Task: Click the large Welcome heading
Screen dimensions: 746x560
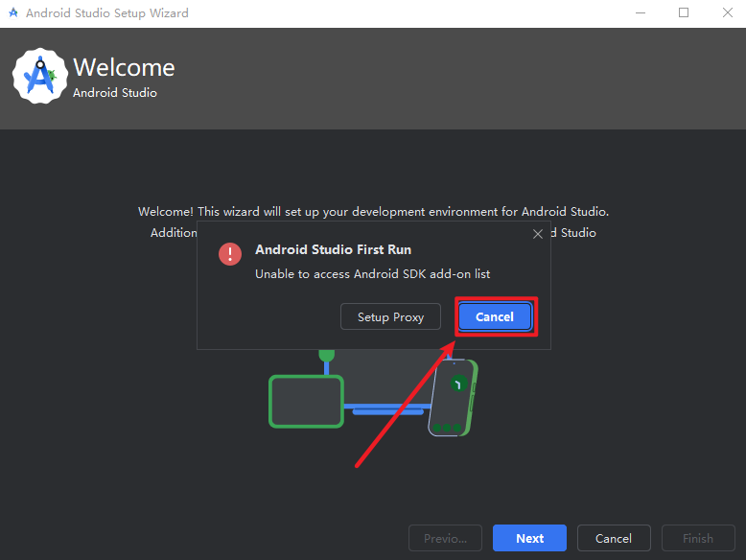Action: pos(124,68)
